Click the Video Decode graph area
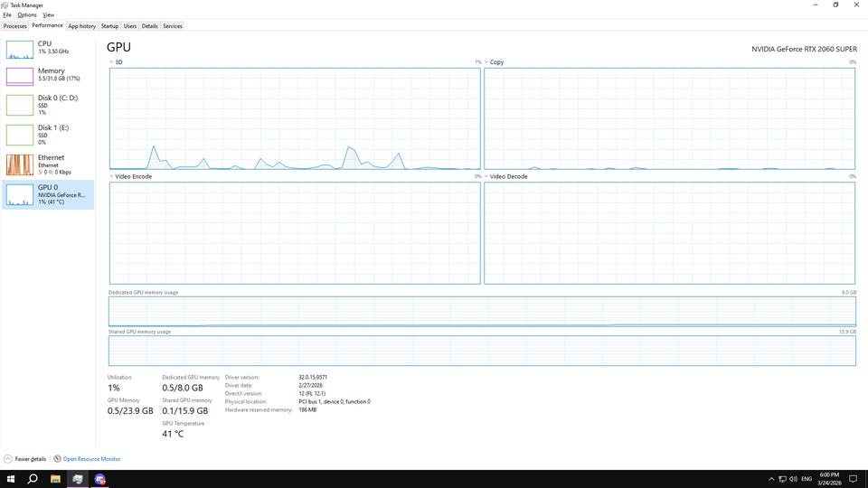Image resolution: width=868 pixels, height=488 pixels. tap(669, 233)
